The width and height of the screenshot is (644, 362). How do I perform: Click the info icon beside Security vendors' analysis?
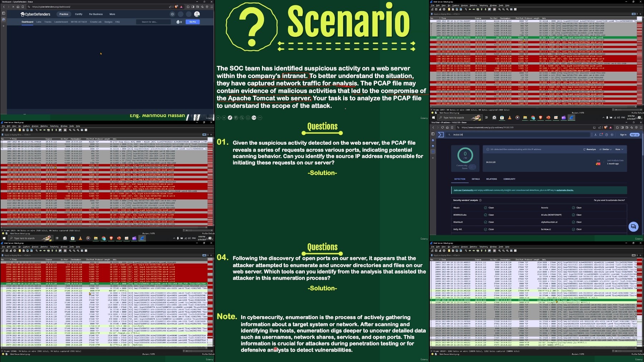tap(480, 200)
